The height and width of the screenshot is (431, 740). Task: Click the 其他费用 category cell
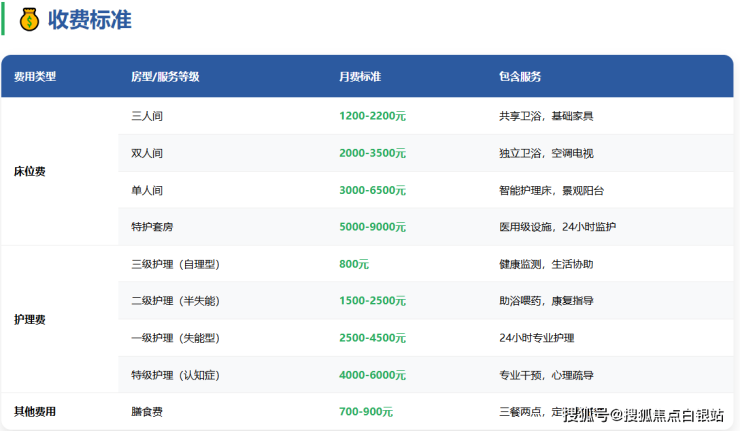[35, 411]
